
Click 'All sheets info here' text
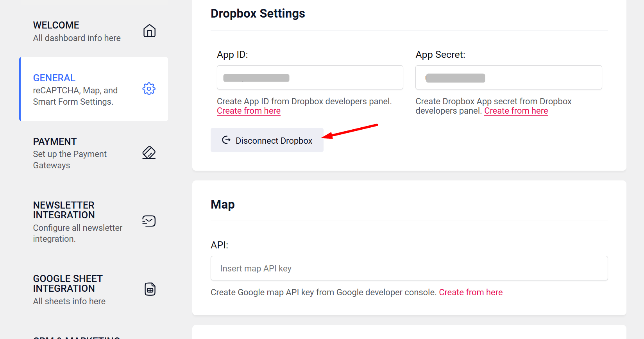(x=69, y=302)
